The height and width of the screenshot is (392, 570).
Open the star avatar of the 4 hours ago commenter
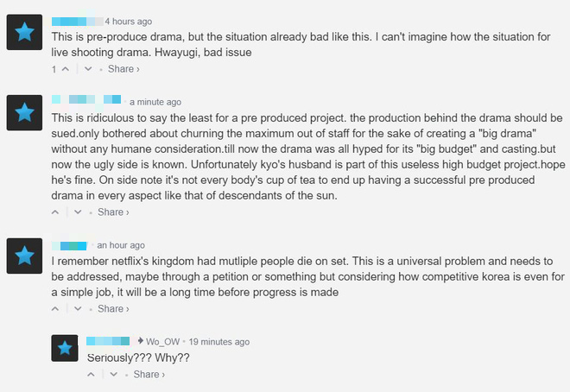24,32
